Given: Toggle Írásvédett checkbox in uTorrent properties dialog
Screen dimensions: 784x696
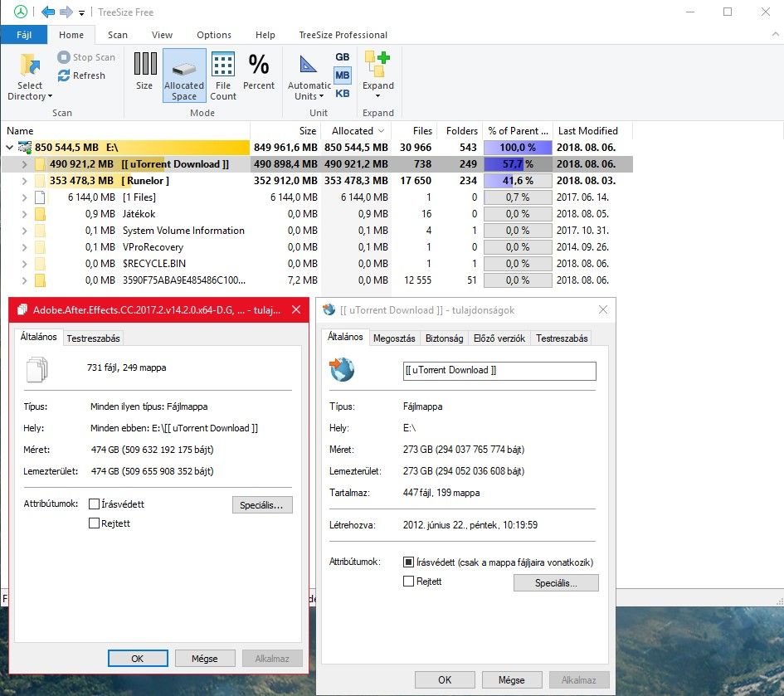Looking at the screenshot, I should point(408,562).
